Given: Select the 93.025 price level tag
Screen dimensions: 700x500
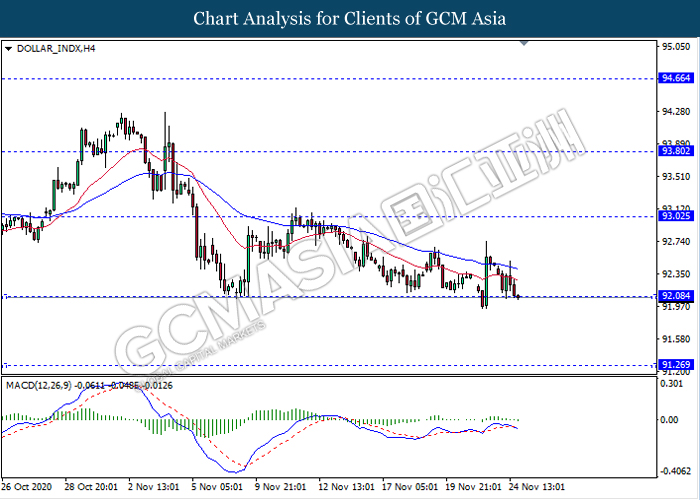Looking at the screenshot, I should coord(673,216).
